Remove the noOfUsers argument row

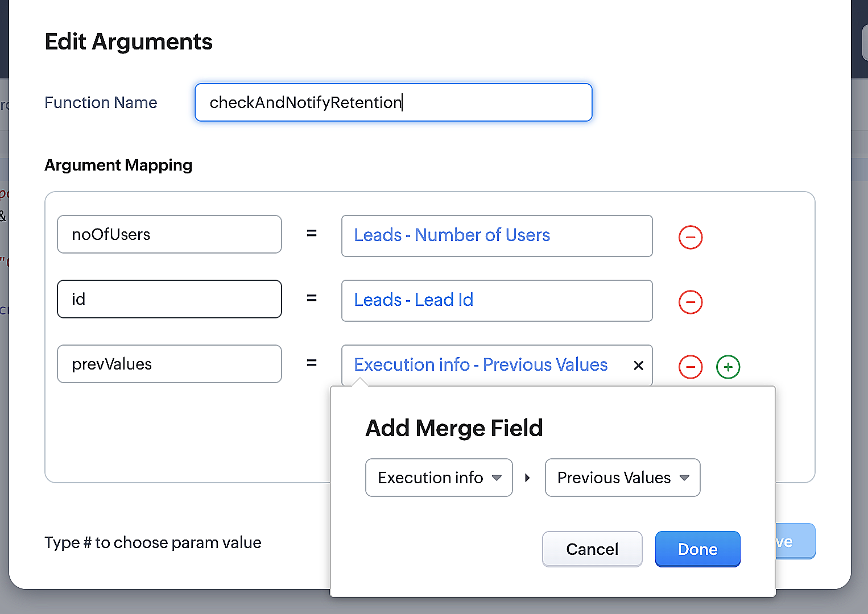(691, 237)
